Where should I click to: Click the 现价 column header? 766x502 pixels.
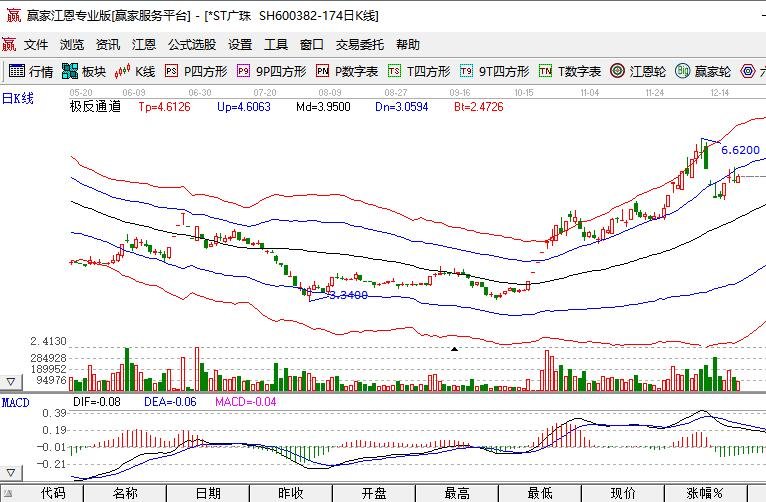(x=623, y=493)
